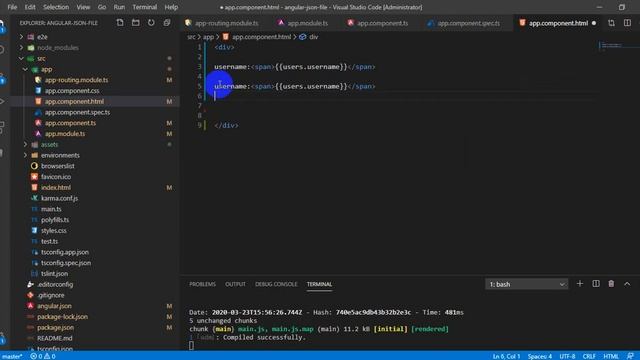Viewport: 640px width, 360px height.
Task: Open app.component.ts in the file tree
Action: click(x=70, y=123)
